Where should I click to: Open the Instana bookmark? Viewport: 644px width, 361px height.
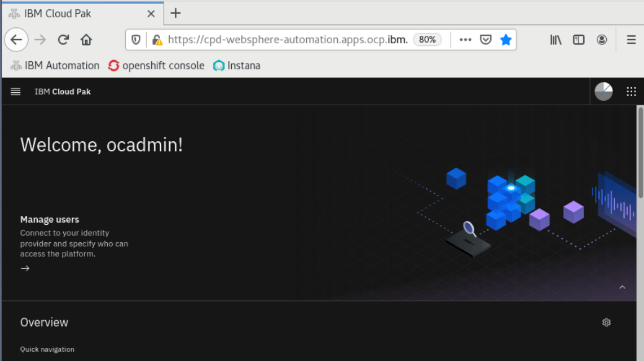coord(236,65)
